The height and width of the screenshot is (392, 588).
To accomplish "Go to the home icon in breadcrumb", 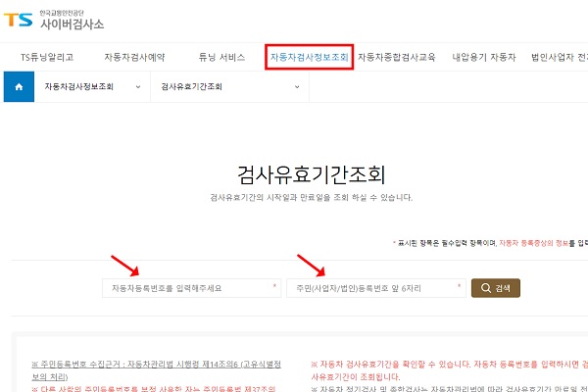I will tap(19, 86).
